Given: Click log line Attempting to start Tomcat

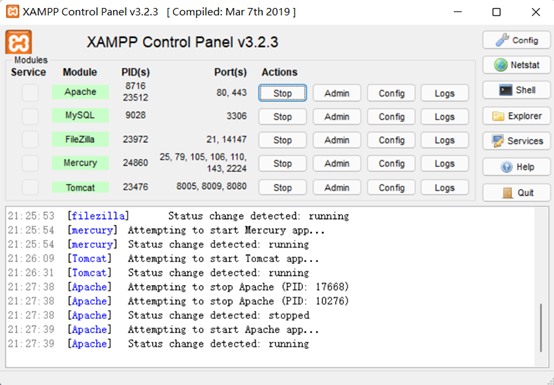Looking at the screenshot, I should [194, 259].
